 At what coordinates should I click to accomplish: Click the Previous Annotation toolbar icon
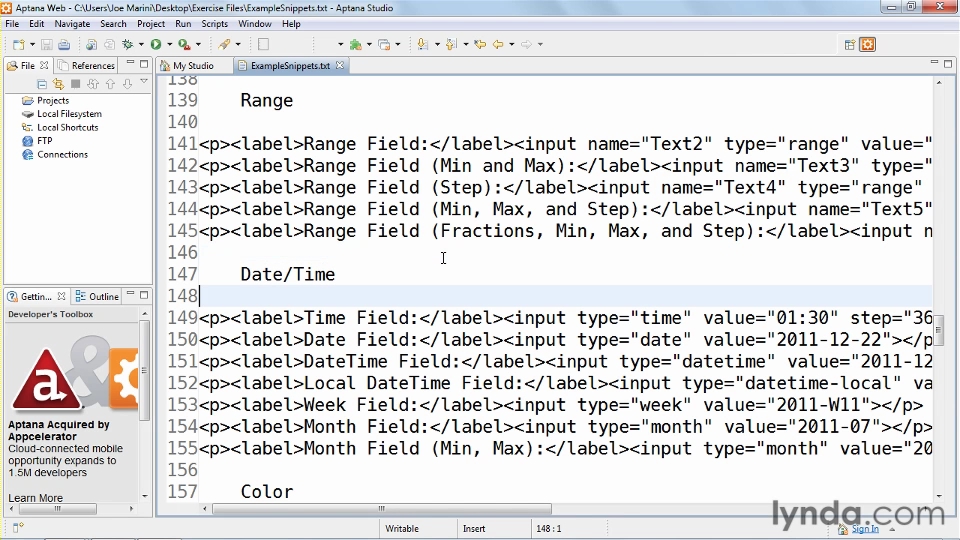pos(451,44)
